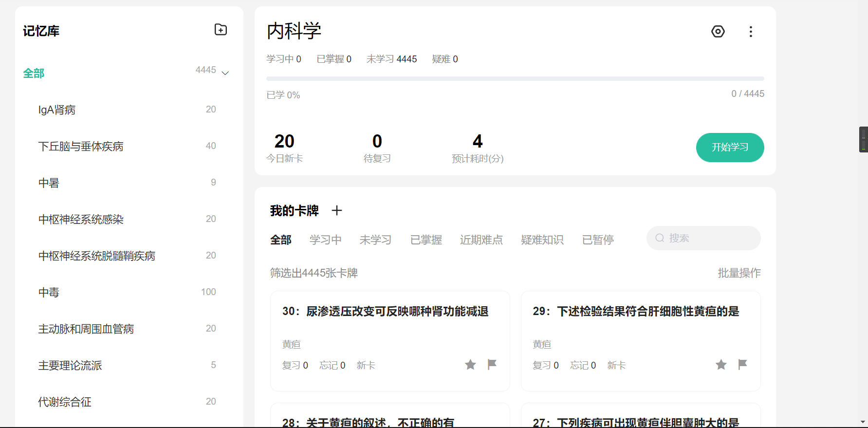Open 批量操作 batch operations
The height and width of the screenshot is (428, 868).
pyautogui.click(x=739, y=273)
